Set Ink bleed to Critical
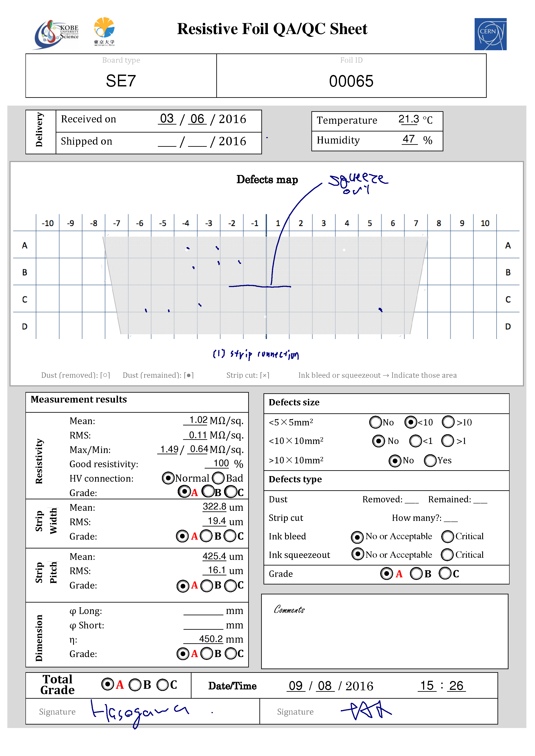Image resolution: width=535 pixels, height=756 pixels. (x=448, y=536)
